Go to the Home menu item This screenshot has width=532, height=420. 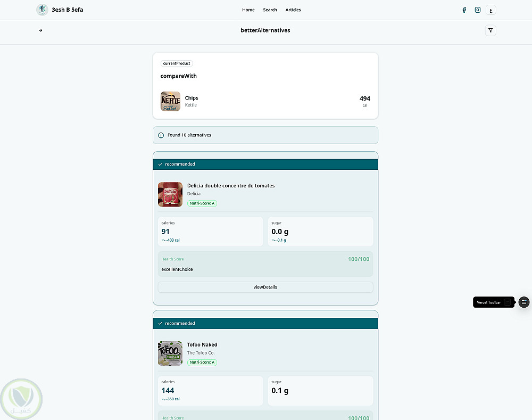[x=248, y=10]
